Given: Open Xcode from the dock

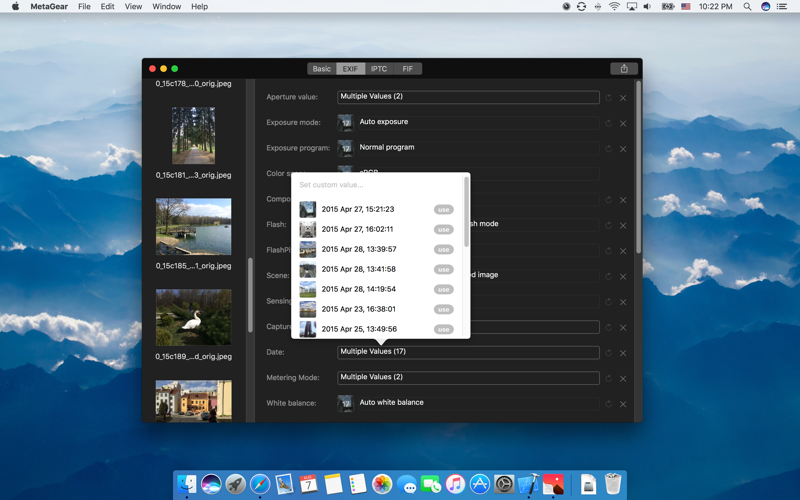Looking at the screenshot, I should [x=529, y=484].
